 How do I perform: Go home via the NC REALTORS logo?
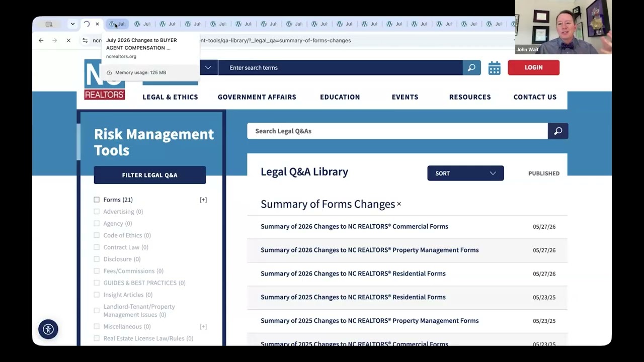coord(105,79)
